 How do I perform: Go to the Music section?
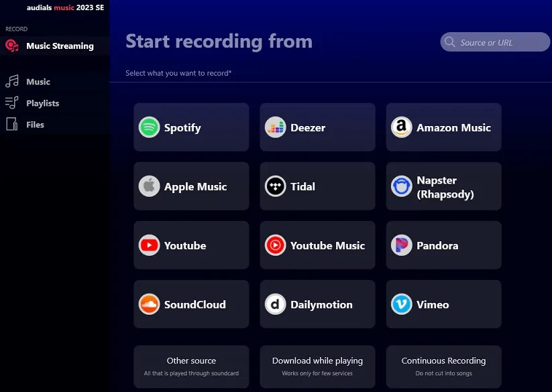(x=54, y=82)
